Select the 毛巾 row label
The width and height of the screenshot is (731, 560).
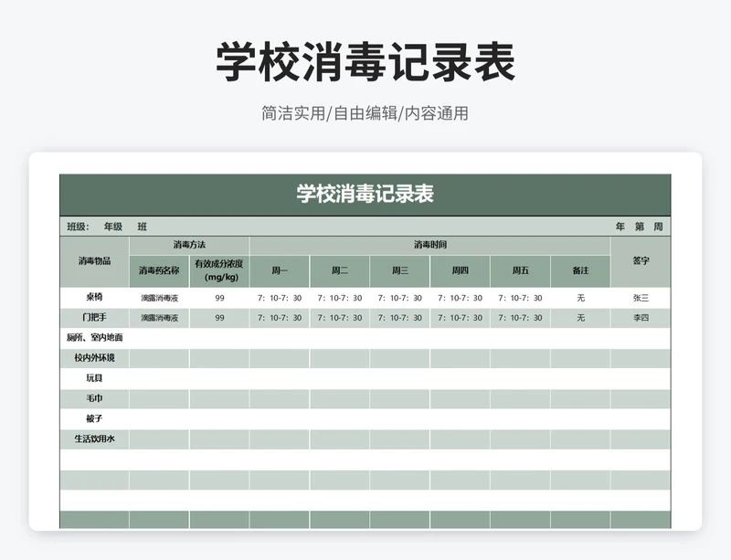click(x=95, y=398)
